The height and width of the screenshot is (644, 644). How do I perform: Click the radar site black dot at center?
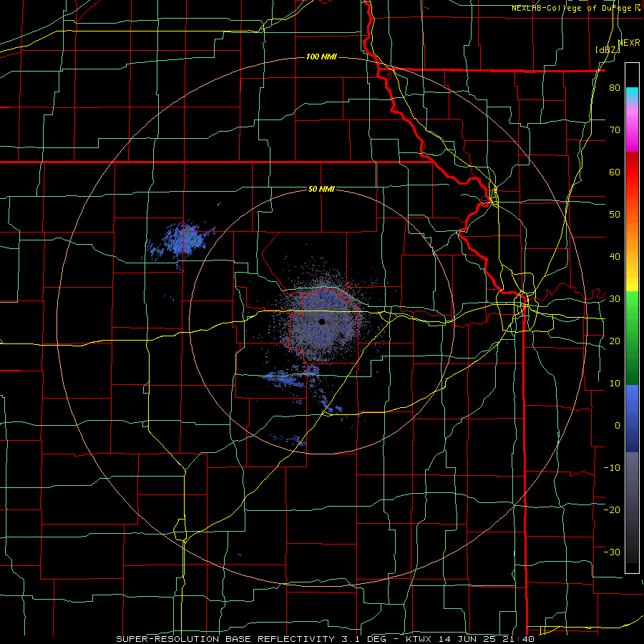(321, 321)
